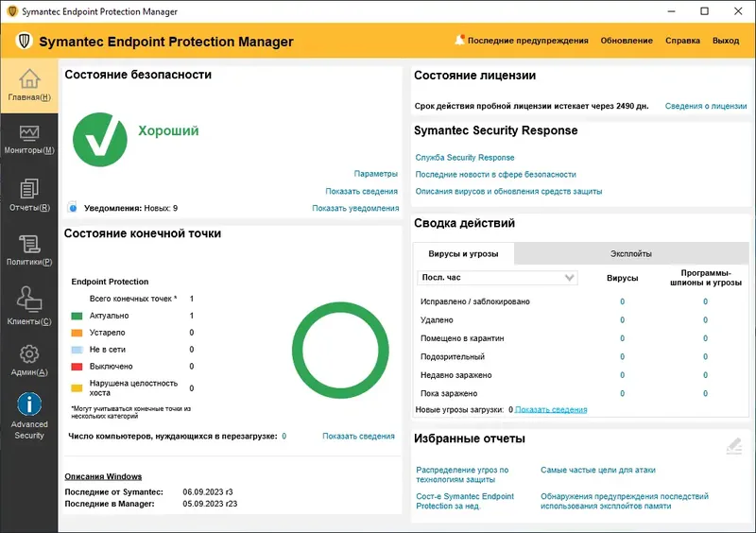Open the Отчеты reports sidebar icon

[29, 188]
